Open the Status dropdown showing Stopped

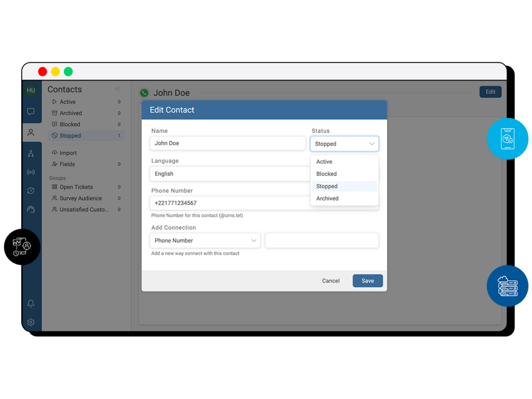click(x=344, y=144)
